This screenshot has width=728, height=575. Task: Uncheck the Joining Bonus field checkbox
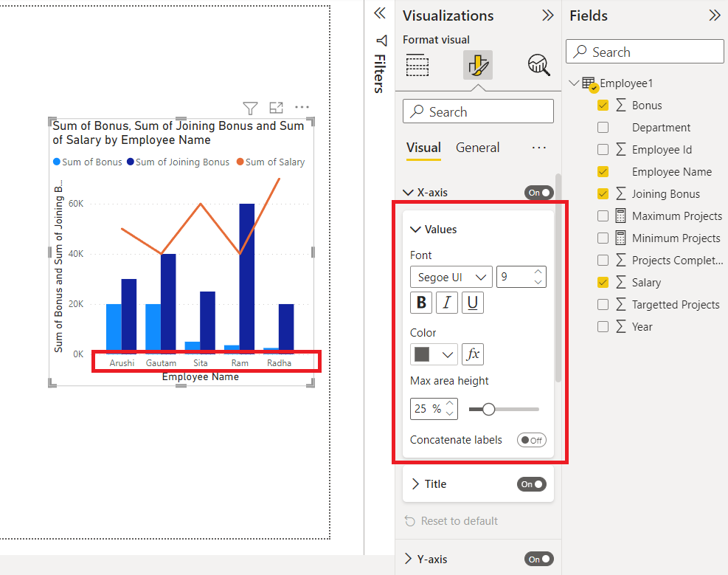pyautogui.click(x=603, y=193)
